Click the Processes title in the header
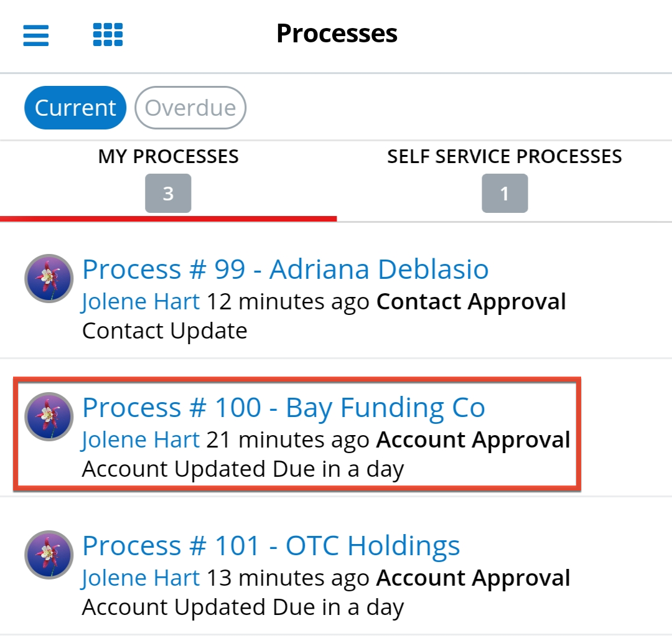672x638 pixels. click(x=336, y=34)
